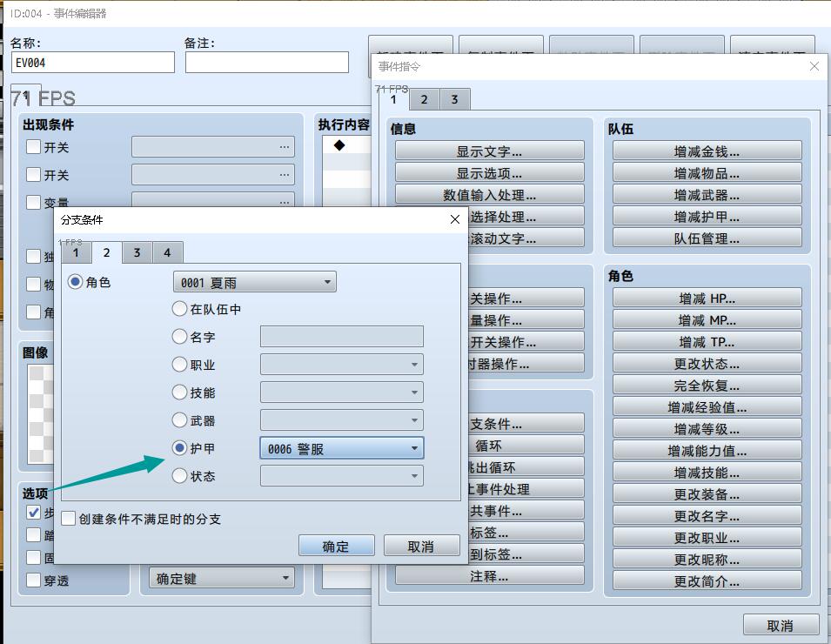Click the 增减等级... command button
This screenshot has height=644, width=831.
[x=707, y=428]
